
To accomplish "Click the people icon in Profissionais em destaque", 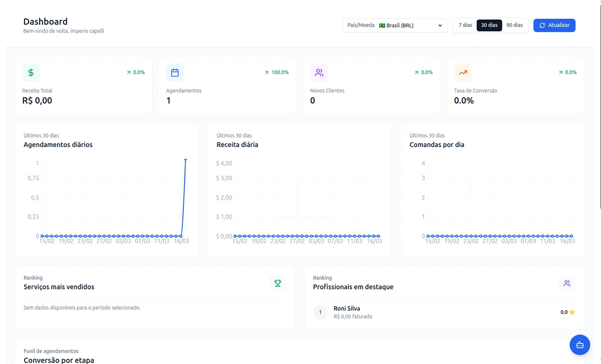I will pyautogui.click(x=567, y=283).
